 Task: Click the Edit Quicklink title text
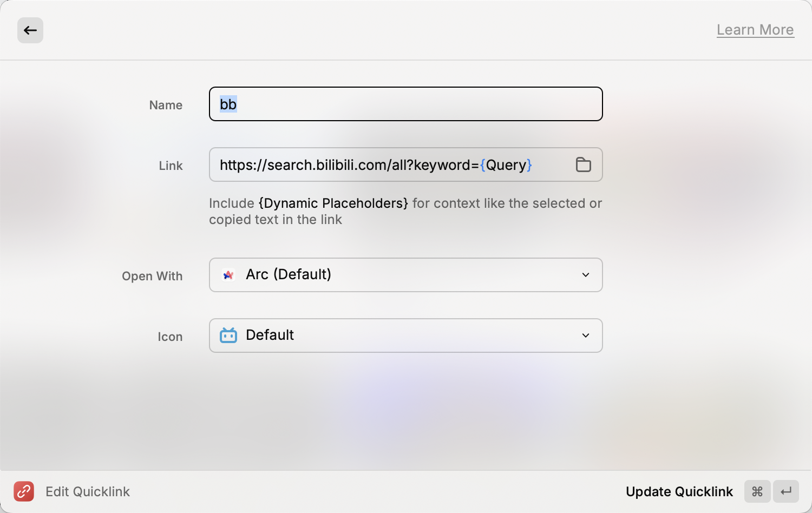coord(88,491)
